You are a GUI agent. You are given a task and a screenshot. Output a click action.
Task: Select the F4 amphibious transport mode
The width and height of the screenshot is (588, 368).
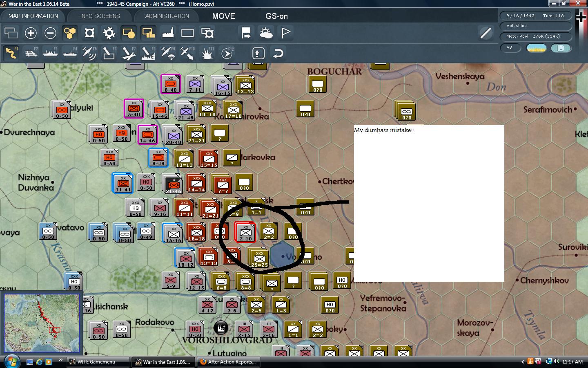click(70, 53)
